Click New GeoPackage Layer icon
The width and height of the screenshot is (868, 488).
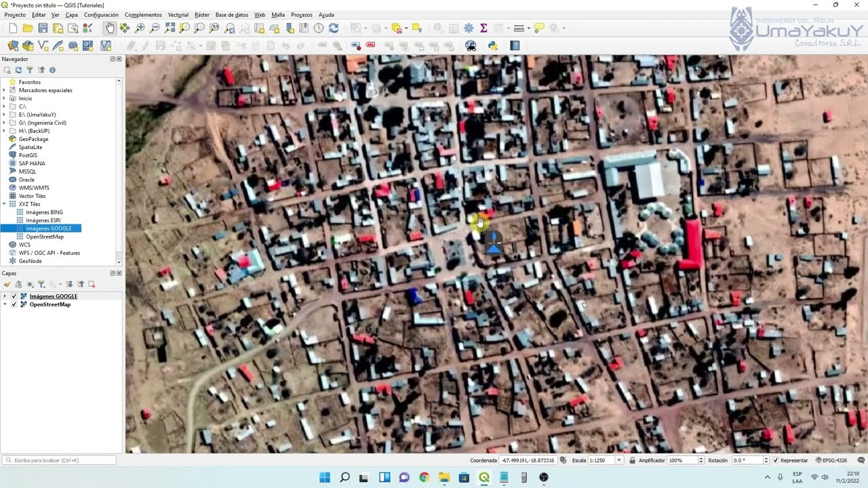point(28,45)
